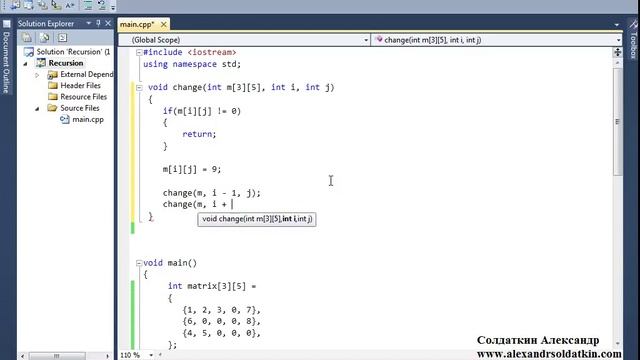The height and width of the screenshot is (360, 640).
Task: Open the Document Outline side tab
Action: pyautogui.click(x=6, y=62)
